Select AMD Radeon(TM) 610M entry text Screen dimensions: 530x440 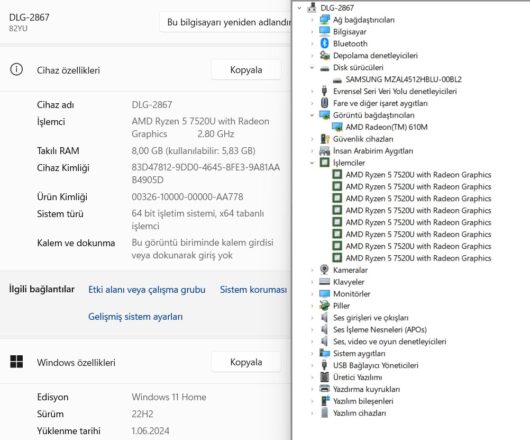[386, 127]
